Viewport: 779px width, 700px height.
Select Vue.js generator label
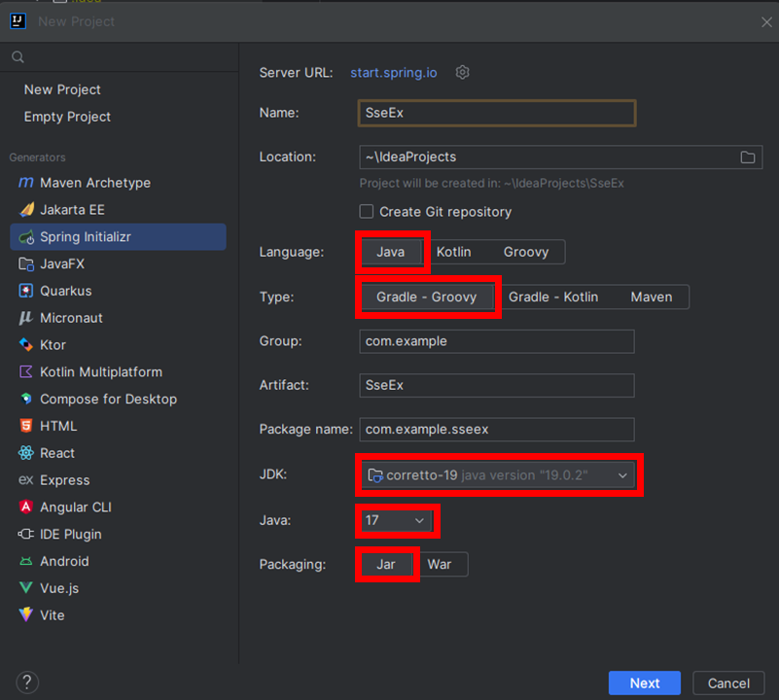pyautogui.click(x=59, y=588)
